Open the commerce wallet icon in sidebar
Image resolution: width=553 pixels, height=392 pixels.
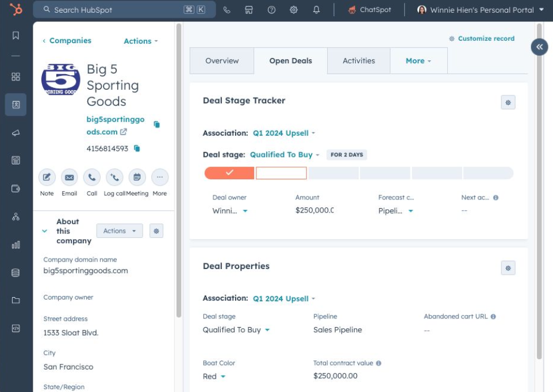click(16, 189)
